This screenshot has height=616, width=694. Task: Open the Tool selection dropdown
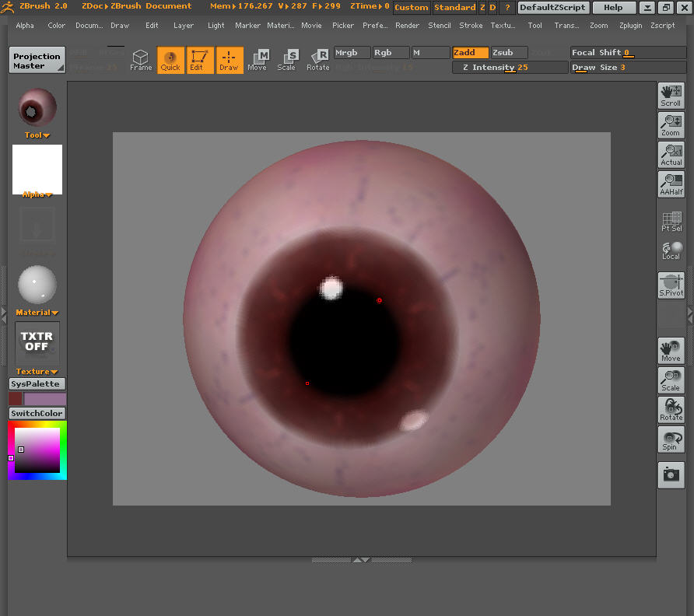click(37, 135)
